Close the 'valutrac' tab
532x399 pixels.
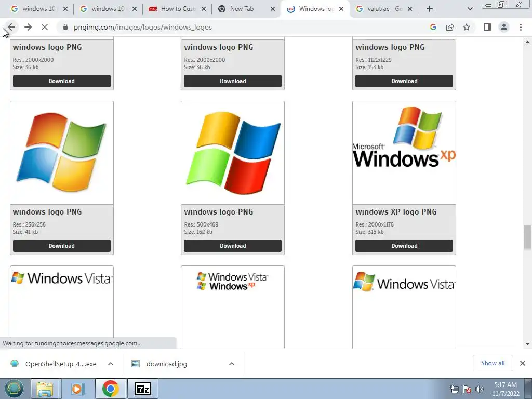tap(410, 9)
